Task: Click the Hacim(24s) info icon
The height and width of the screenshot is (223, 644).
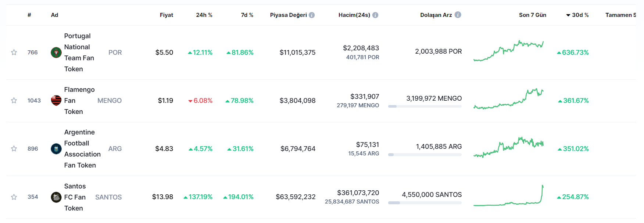Action: tap(375, 15)
